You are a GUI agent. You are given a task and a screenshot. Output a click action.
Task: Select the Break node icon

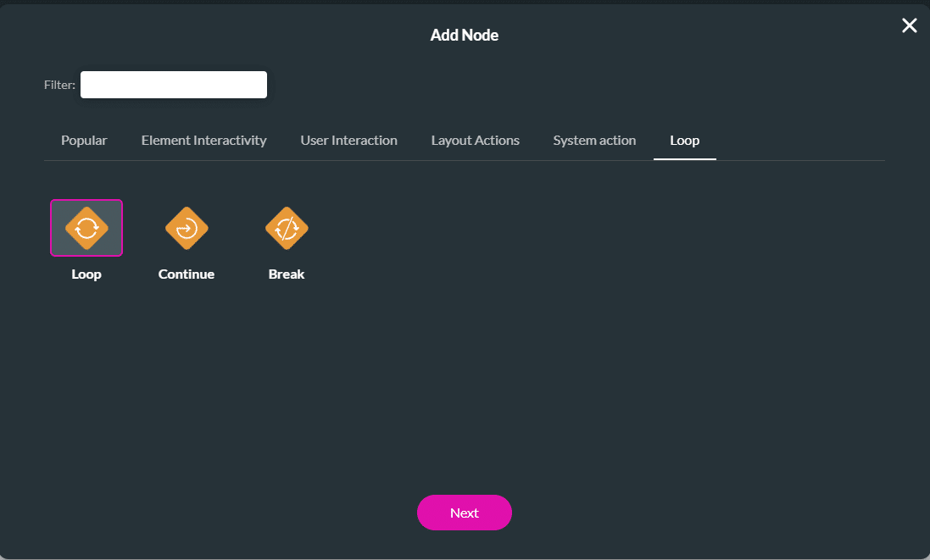pos(287,228)
